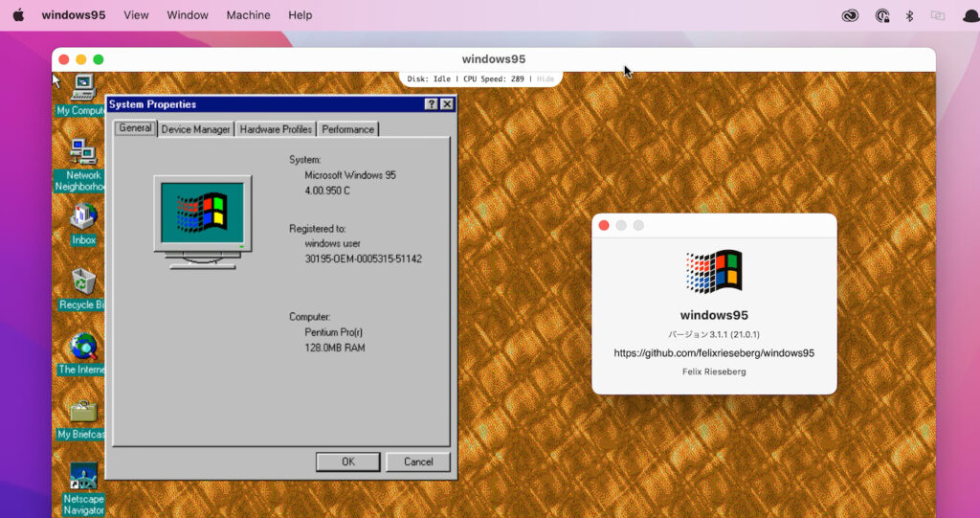Switch to the Hardware Profiles tab
The height and width of the screenshot is (518, 980).
click(x=276, y=129)
